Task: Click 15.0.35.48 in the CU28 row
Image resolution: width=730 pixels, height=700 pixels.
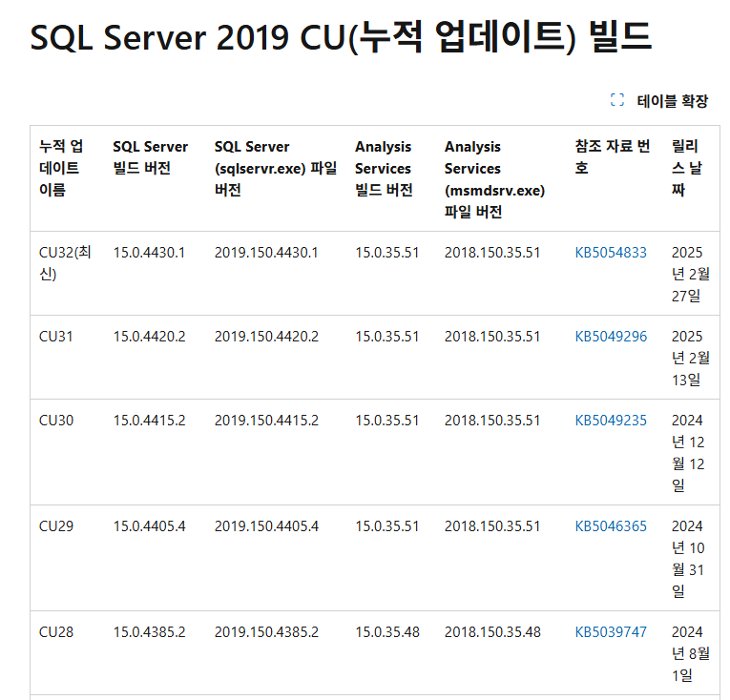Action: 386,632
